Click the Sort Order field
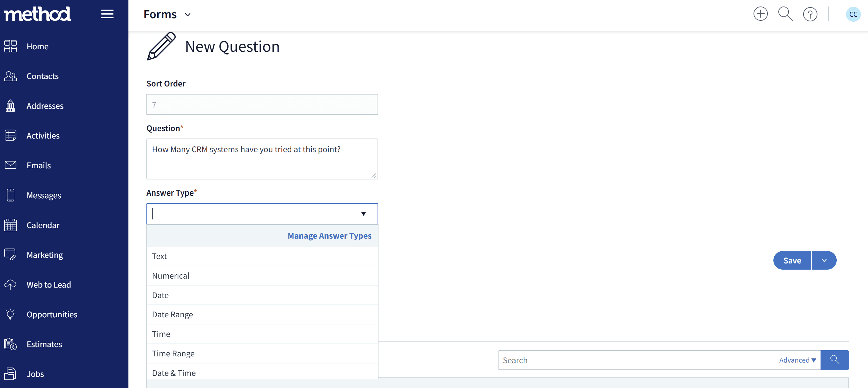Viewport: 868px width, 388px height. pyautogui.click(x=262, y=104)
